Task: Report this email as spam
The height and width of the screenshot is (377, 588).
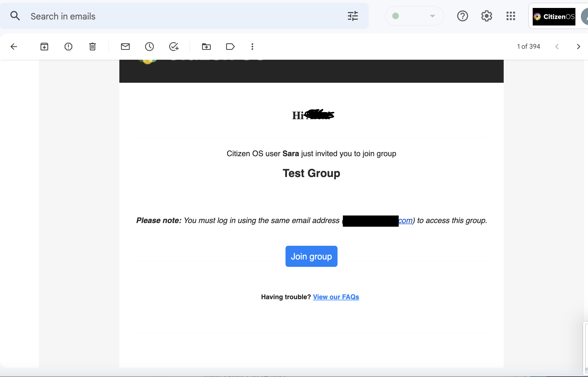Action: [68, 47]
